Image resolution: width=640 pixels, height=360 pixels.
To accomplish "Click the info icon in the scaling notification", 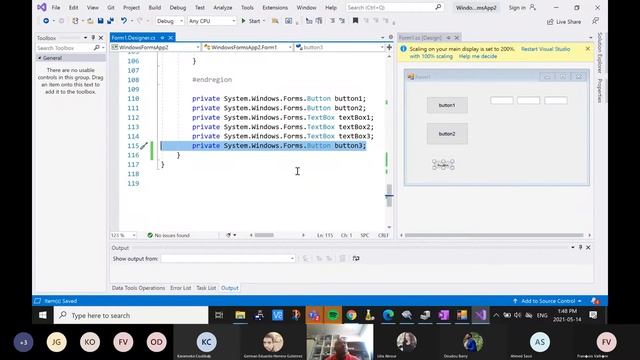I will (x=403, y=49).
